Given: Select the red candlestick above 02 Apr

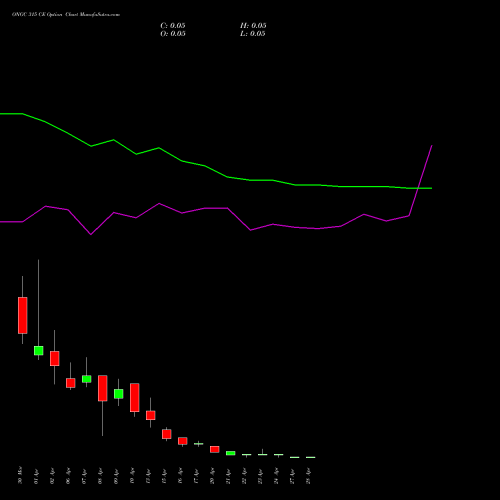Looking at the screenshot, I should pos(55,358).
